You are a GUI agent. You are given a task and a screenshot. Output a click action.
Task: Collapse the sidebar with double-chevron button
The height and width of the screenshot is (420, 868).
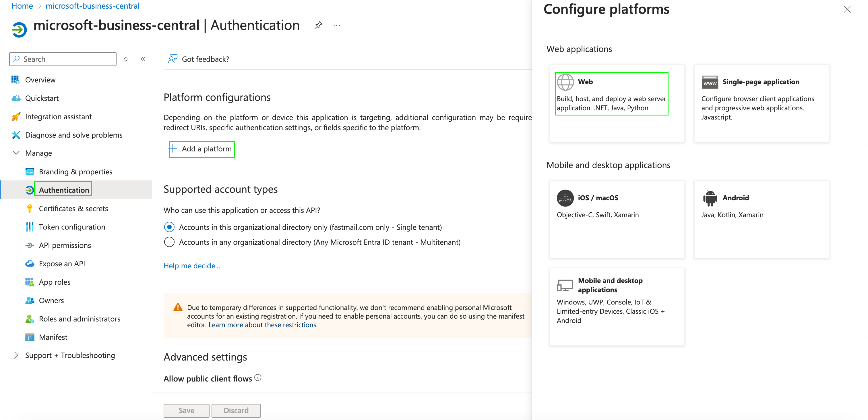(x=143, y=59)
